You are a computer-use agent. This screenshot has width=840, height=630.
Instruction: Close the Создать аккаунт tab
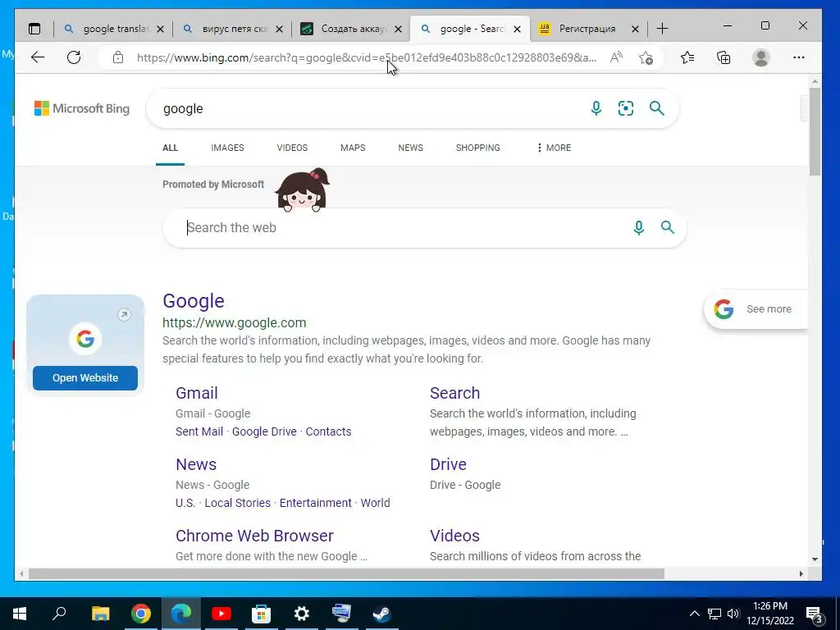tap(398, 29)
